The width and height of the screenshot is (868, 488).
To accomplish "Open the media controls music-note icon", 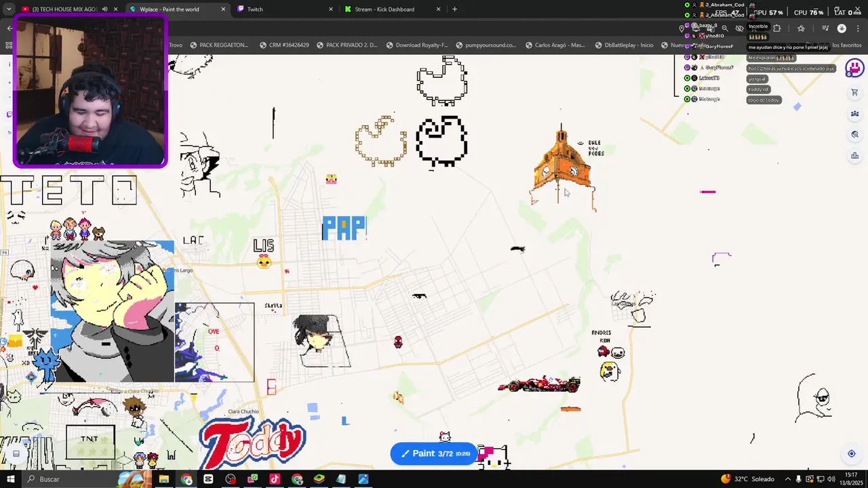I will point(825,28).
